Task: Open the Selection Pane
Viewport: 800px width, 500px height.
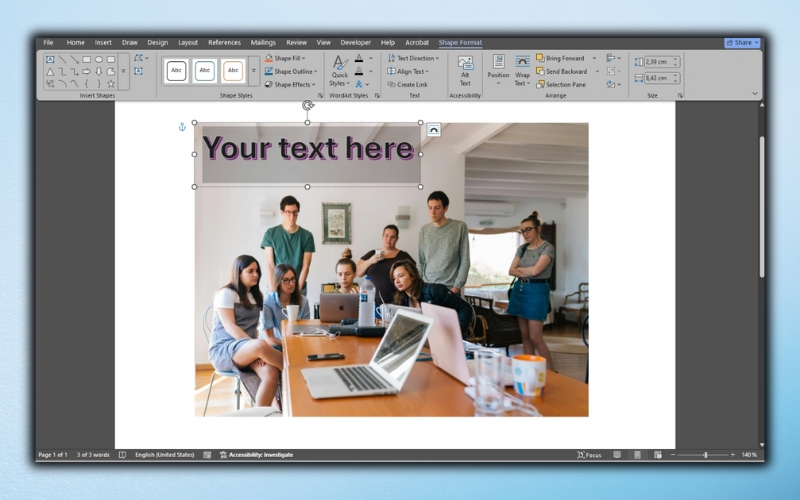Action: click(561, 85)
